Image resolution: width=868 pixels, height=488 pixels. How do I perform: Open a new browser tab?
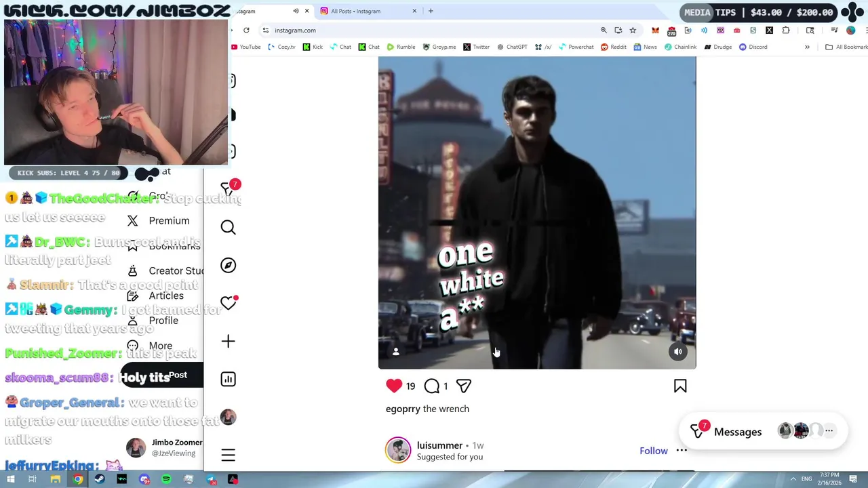[x=431, y=11]
